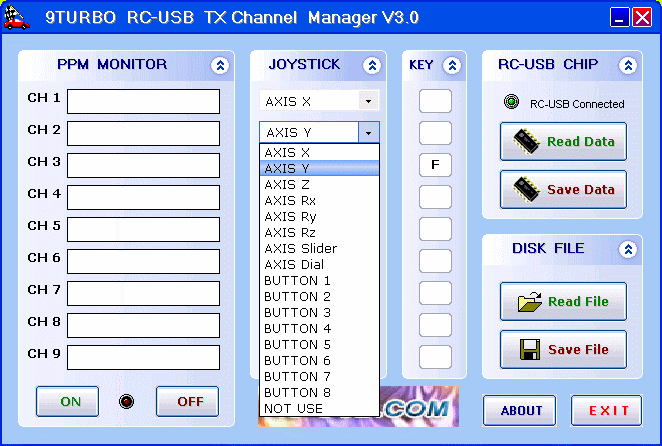Click Read Data chip button

pos(563,141)
